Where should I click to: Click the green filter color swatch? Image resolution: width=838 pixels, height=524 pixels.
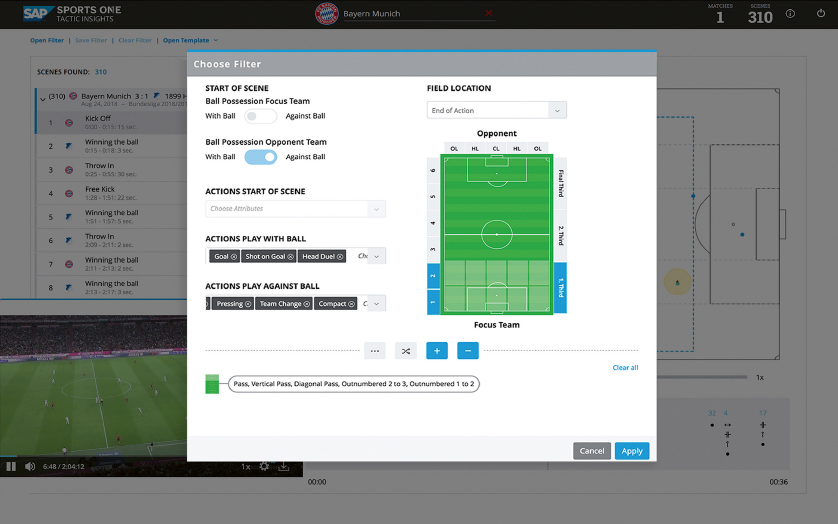coord(212,384)
